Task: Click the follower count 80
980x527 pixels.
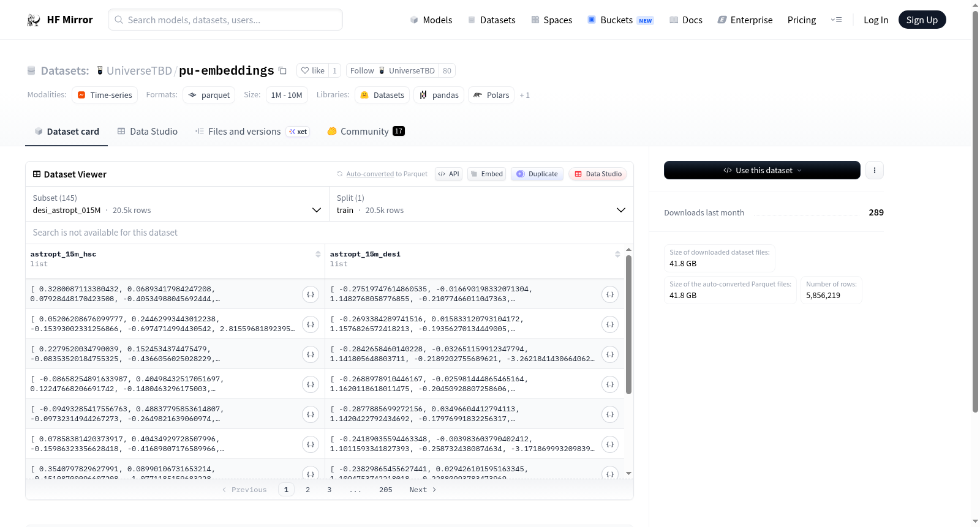Action: (447, 70)
